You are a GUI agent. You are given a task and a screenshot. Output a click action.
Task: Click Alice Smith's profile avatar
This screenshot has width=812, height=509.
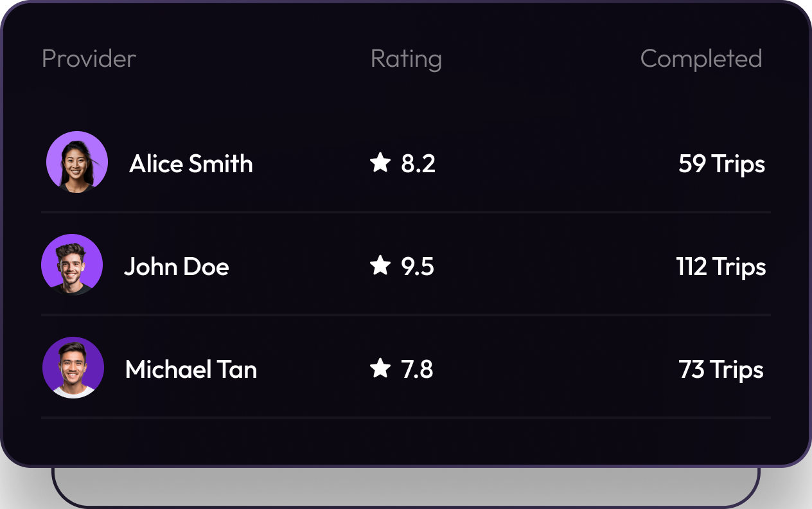77,162
